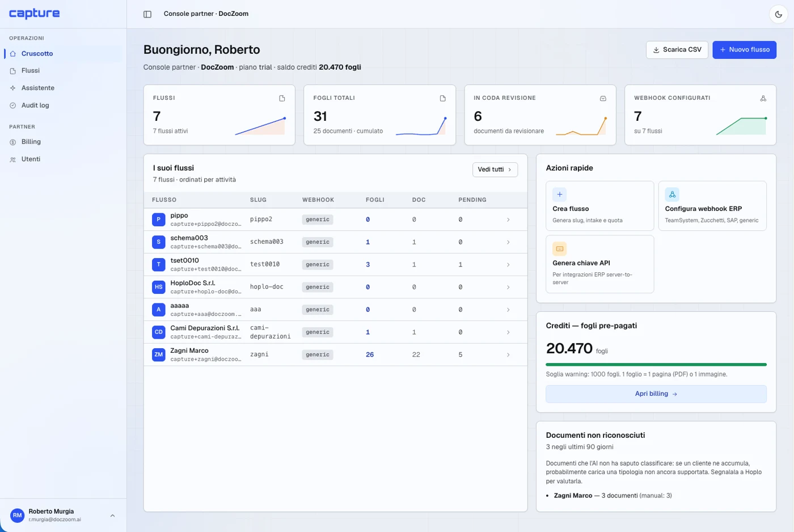Toggle the sidebar panel icon
Viewport: 794px width, 532px height.
point(147,14)
